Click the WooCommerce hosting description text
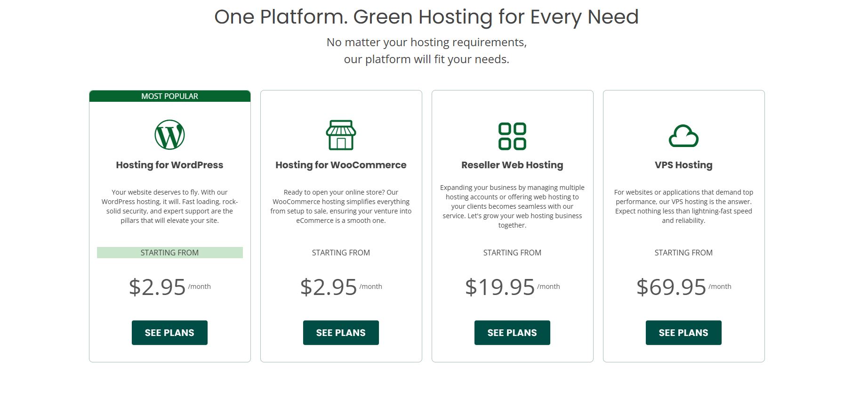Viewport: 868px width, 393px height. (x=341, y=206)
